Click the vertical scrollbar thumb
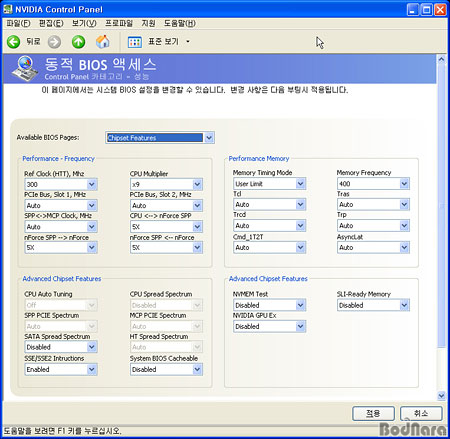This screenshot has width=450, height=439. [441, 206]
